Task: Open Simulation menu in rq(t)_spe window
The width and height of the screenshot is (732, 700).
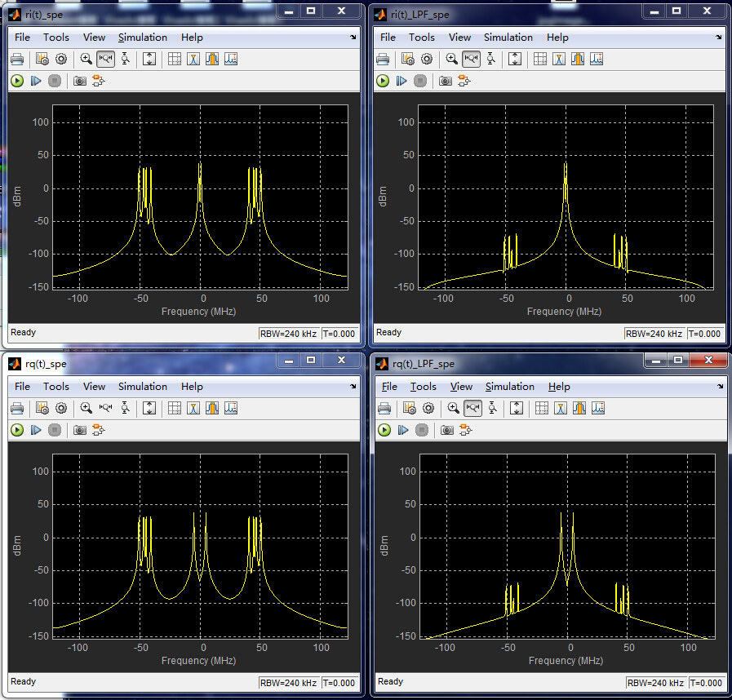Action: [x=142, y=387]
